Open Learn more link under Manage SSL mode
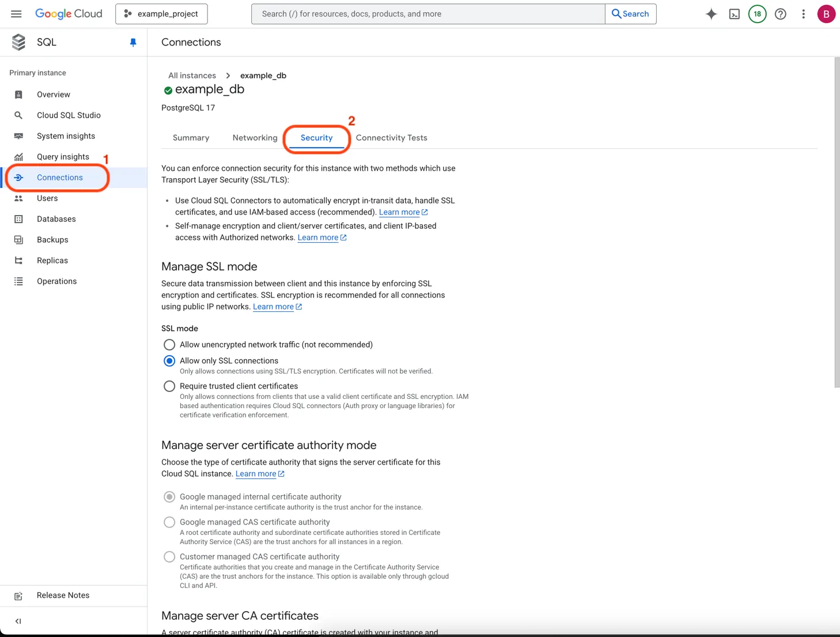Image resolution: width=840 pixels, height=637 pixels. 277,307
